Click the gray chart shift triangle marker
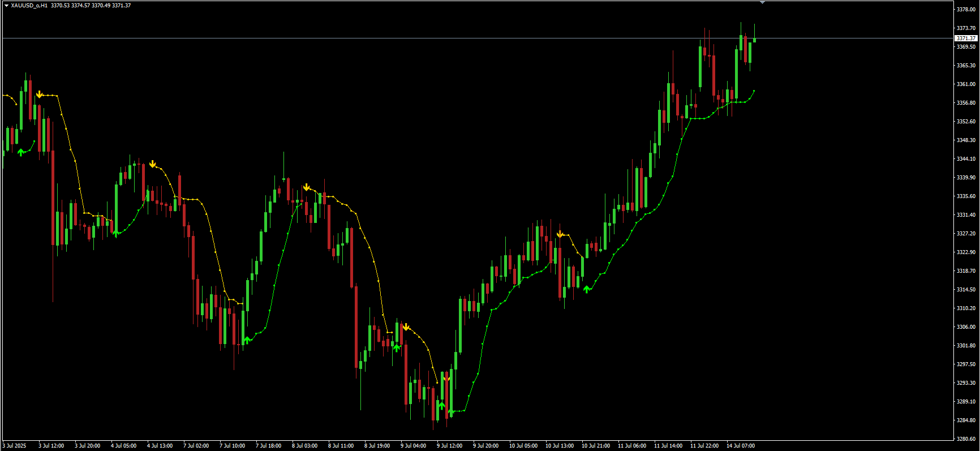Viewport: 980px width, 451px height. [x=762, y=2]
